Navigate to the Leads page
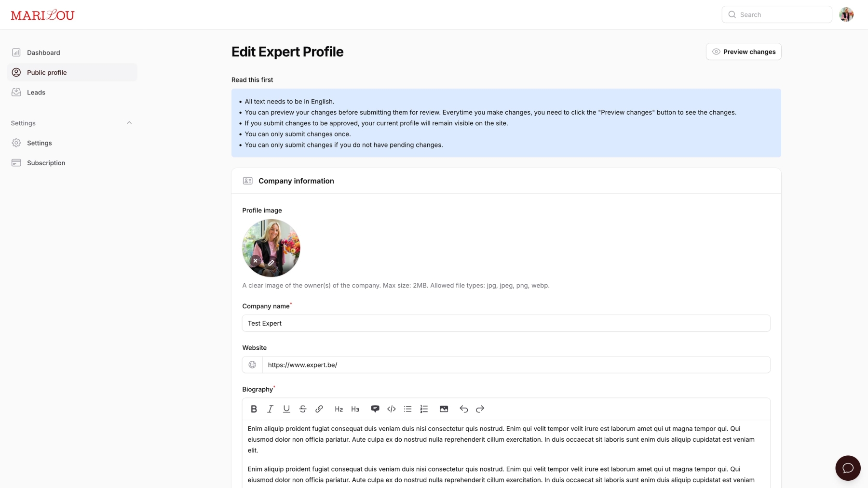 (x=36, y=92)
